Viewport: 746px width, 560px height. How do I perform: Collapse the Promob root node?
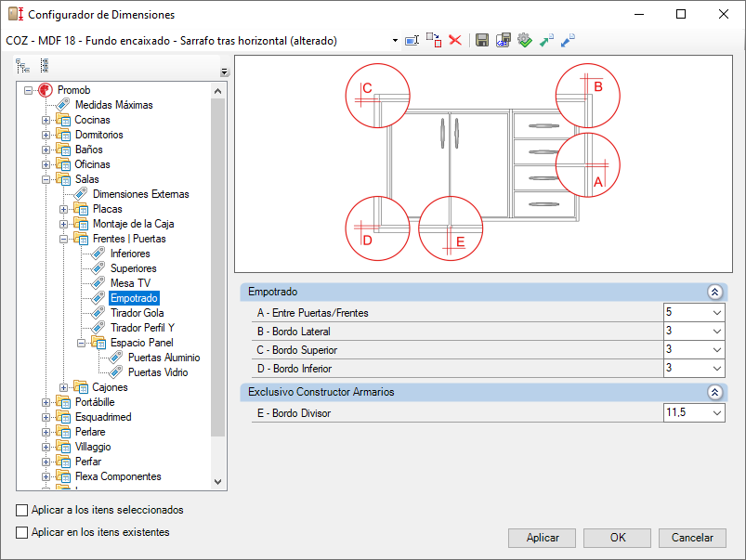(28, 90)
